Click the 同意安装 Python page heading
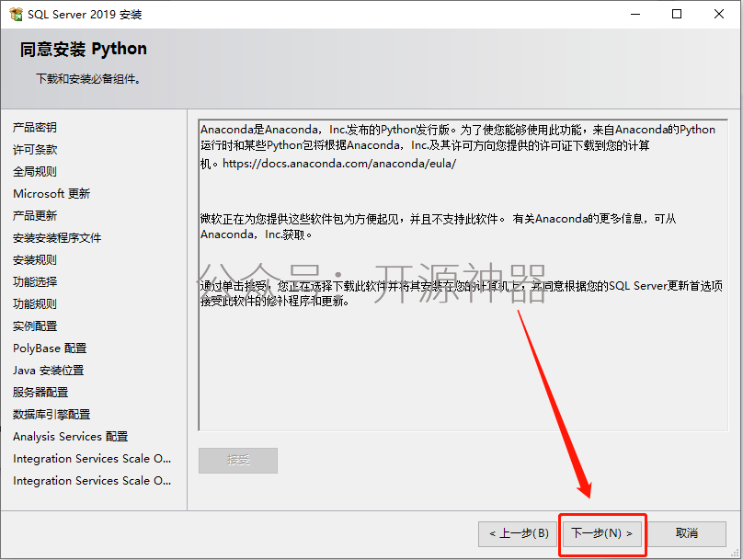743x560 pixels. tap(84, 49)
